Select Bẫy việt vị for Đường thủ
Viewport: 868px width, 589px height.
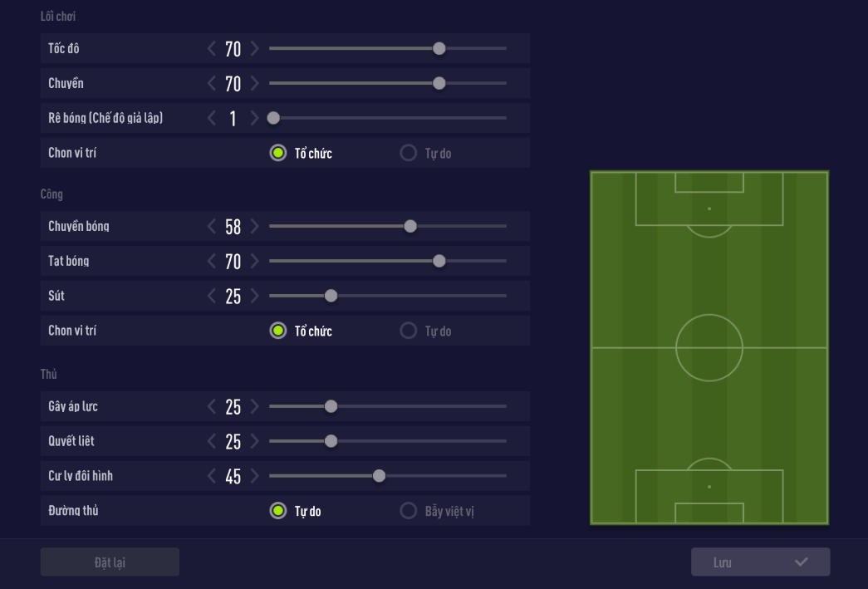coord(409,511)
